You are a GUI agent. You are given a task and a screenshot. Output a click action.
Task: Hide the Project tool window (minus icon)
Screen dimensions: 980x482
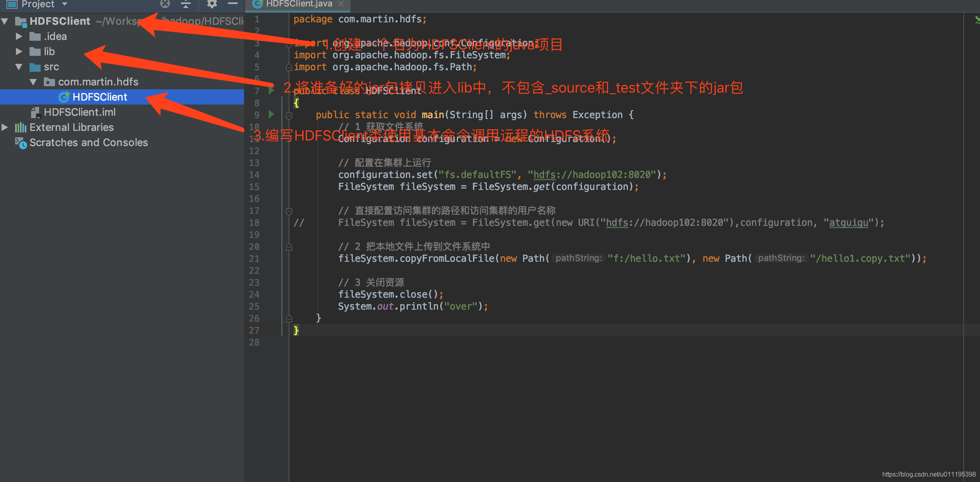click(233, 4)
